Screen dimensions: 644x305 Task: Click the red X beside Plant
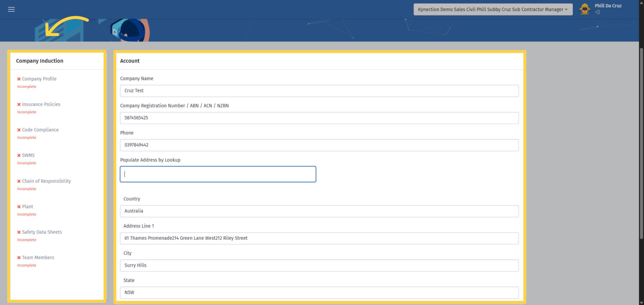(x=19, y=207)
